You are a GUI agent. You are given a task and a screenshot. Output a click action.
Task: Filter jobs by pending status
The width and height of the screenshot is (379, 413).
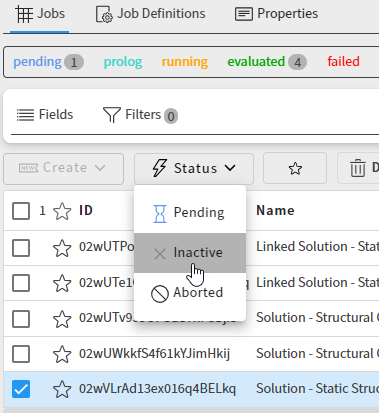pos(48,62)
